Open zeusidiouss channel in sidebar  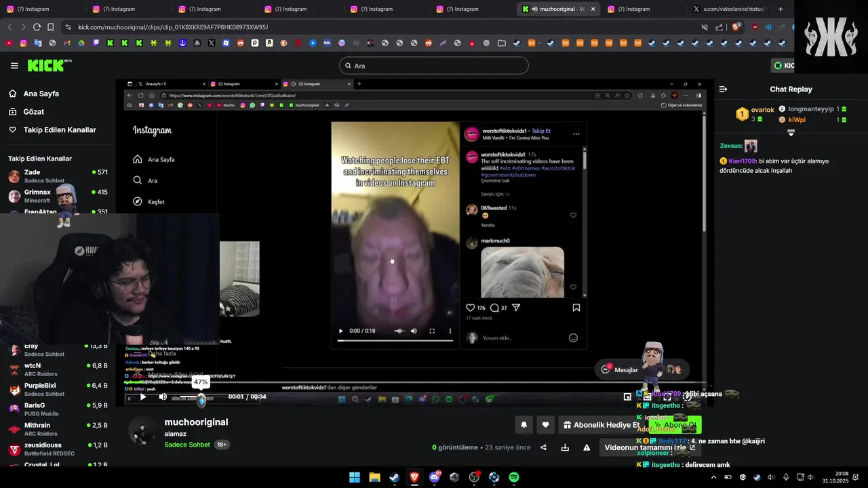click(58, 449)
